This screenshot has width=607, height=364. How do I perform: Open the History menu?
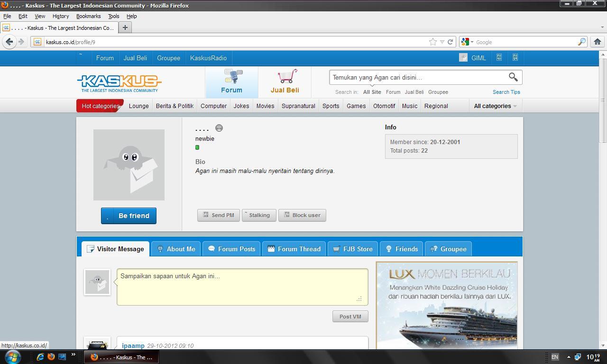coord(61,16)
